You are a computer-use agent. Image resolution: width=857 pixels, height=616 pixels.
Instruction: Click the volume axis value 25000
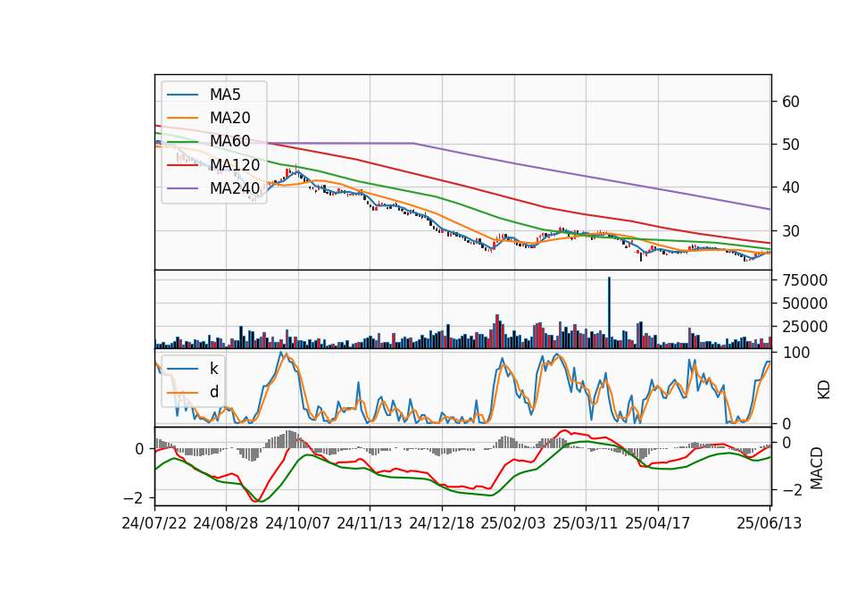pyautogui.click(x=805, y=327)
